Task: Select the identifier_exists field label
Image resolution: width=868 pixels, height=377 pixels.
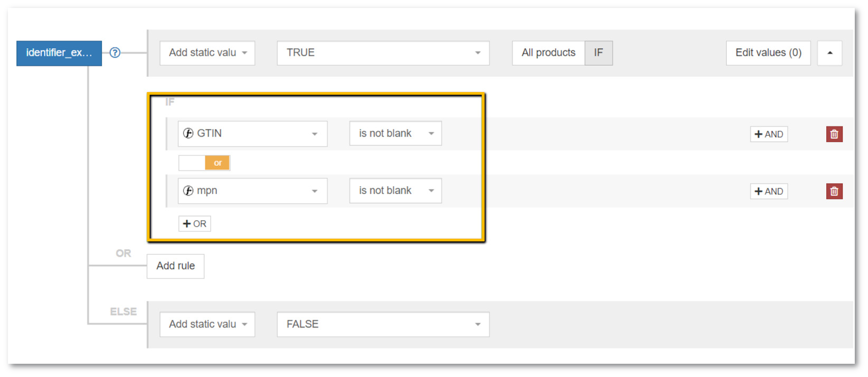Action: pyautogui.click(x=59, y=53)
